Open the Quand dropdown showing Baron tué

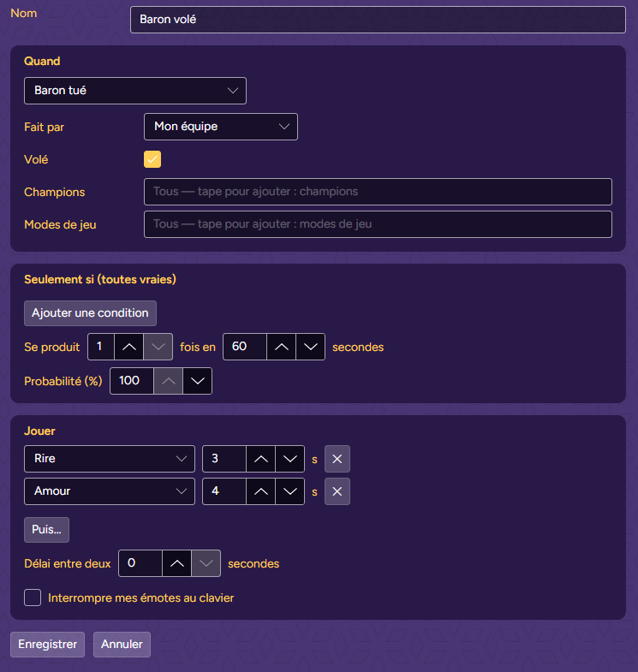[135, 91]
